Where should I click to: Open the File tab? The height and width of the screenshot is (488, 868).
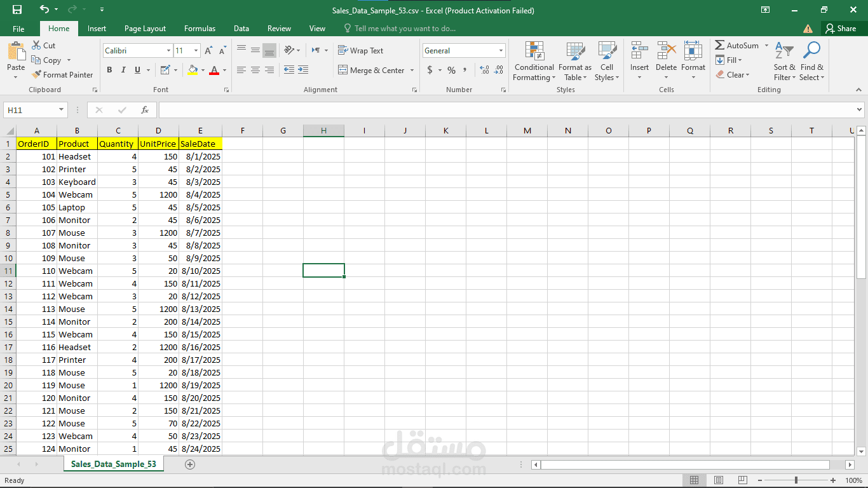18,29
